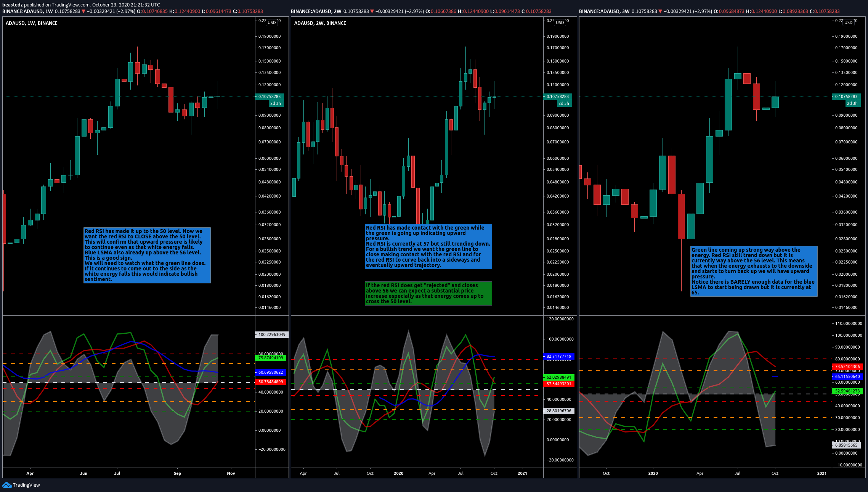868x492 pixels.
Task: Open USD currency selector on 2W chart
Action: pos(560,23)
